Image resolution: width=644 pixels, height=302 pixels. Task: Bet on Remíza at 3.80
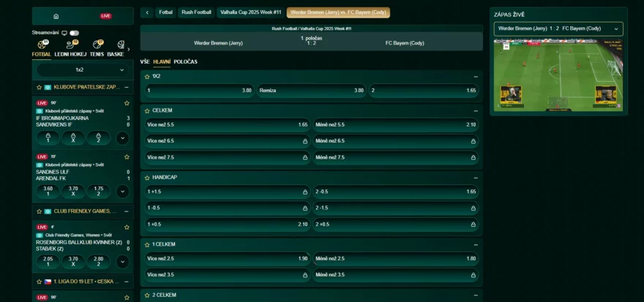[311, 91]
